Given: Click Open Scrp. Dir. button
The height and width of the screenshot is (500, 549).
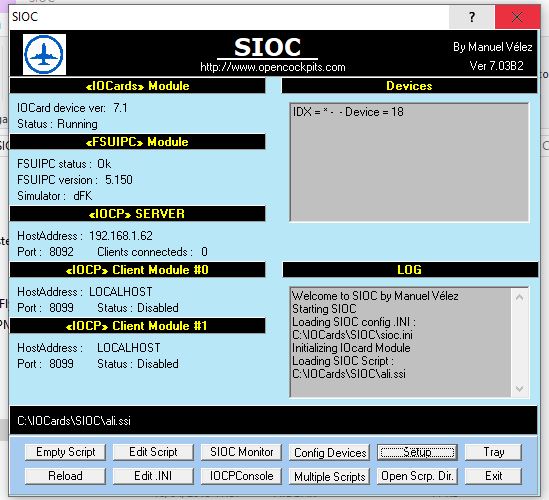Looking at the screenshot, I should coord(417,476).
